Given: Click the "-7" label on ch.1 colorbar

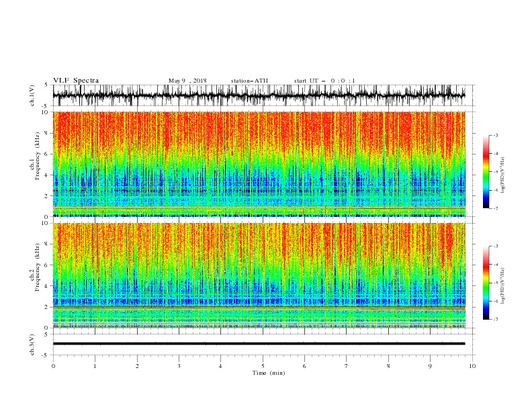Looking at the screenshot, I should click(x=496, y=208).
